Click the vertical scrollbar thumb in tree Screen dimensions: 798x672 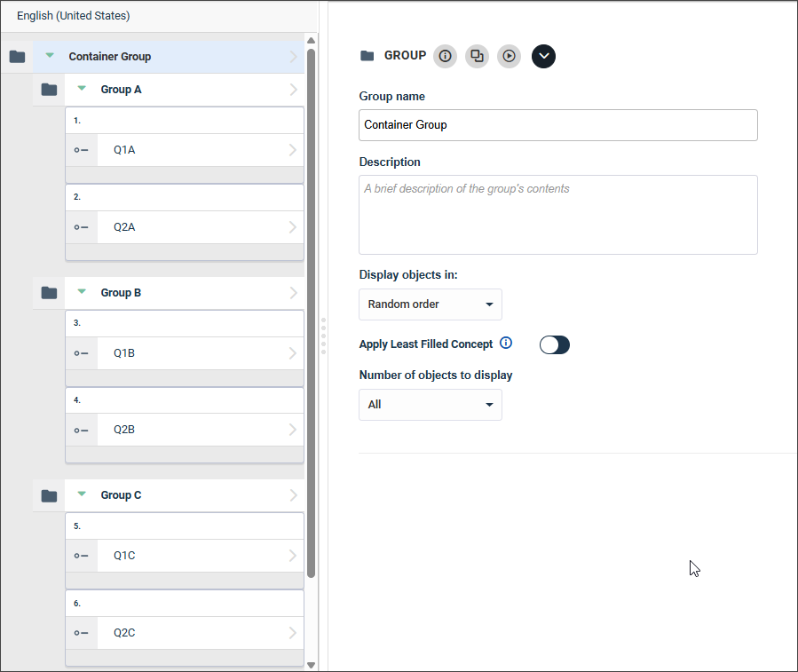(311, 313)
